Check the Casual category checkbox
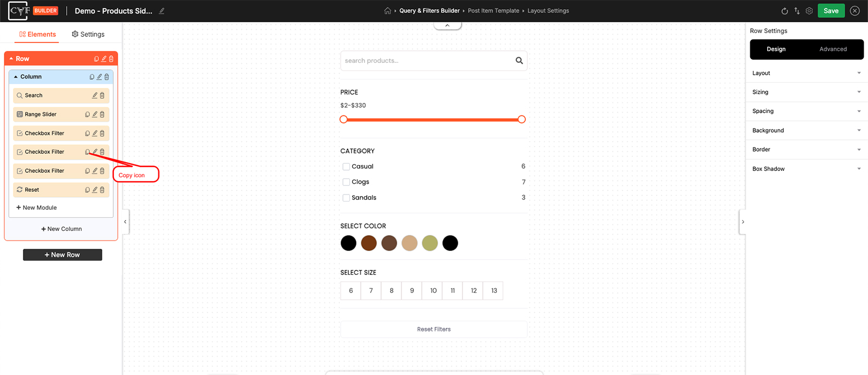The image size is (868, 375). tap(346, 166)
